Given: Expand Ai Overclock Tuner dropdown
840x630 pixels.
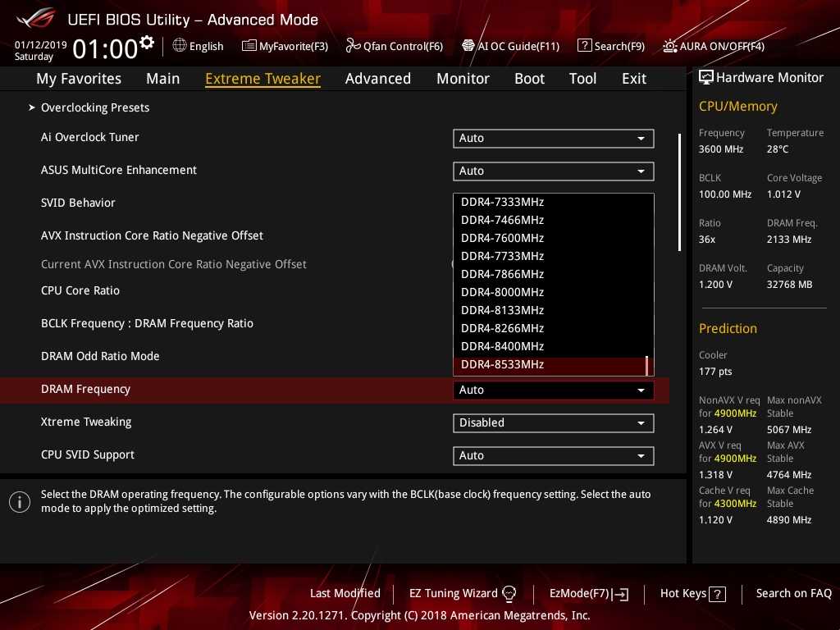Looking at the screenshot, I should (x=553, y=139).
